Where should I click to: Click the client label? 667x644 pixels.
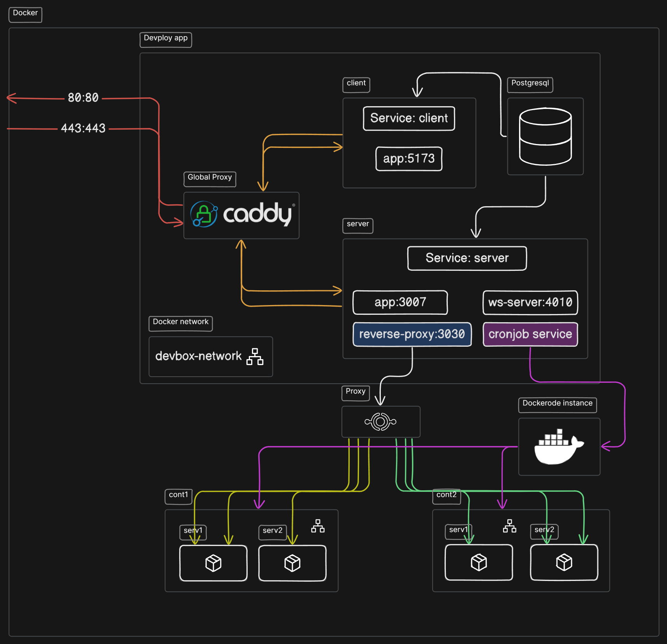pos(356,85)
